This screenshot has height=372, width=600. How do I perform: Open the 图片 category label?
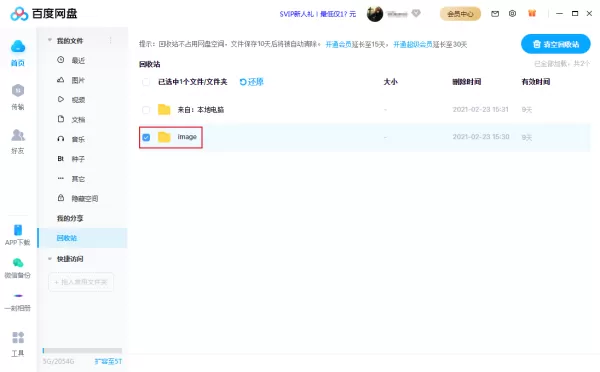coord(78,80)
